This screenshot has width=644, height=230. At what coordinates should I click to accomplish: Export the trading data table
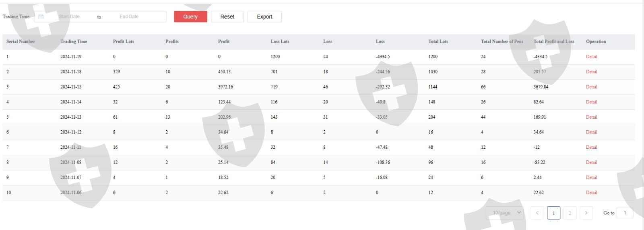(264, 16)
